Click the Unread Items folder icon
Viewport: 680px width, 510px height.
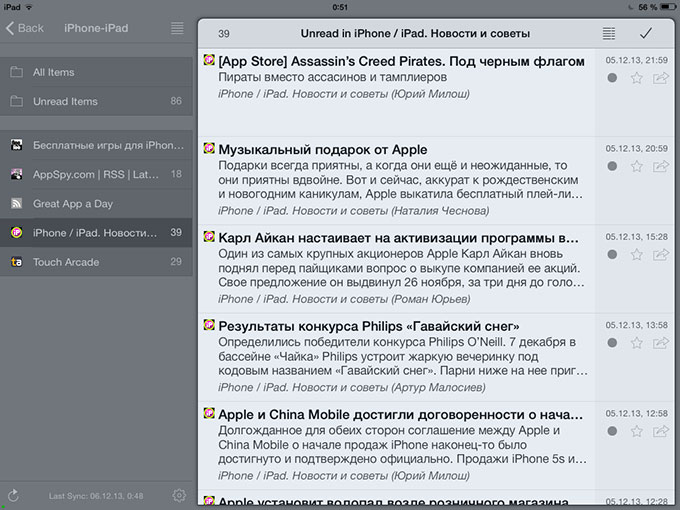pos(16,101)
